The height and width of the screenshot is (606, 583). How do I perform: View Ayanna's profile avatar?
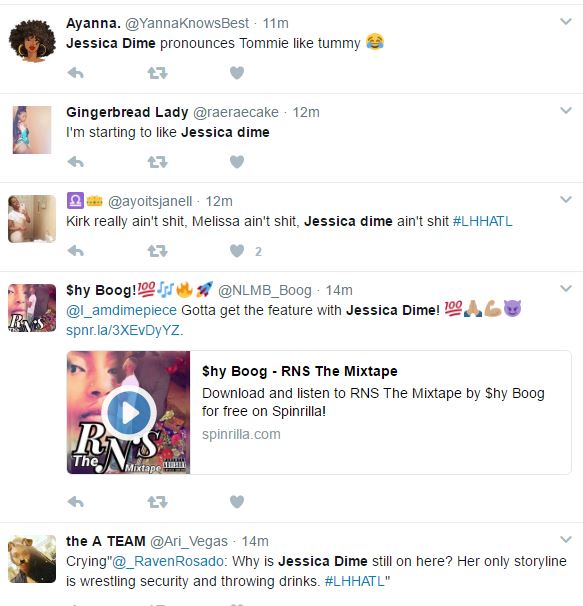click(x=32, y=41)
